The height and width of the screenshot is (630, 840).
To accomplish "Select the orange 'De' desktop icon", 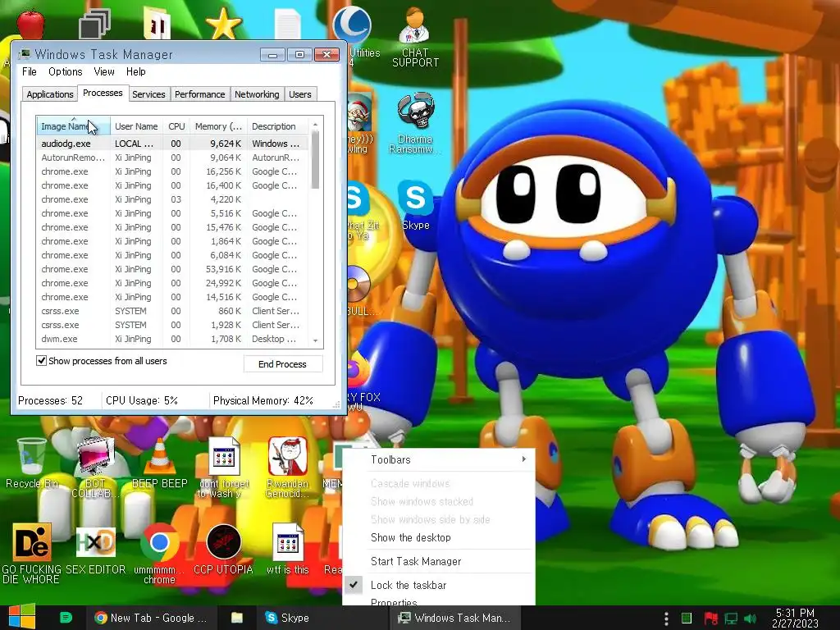I will point(32,554).
